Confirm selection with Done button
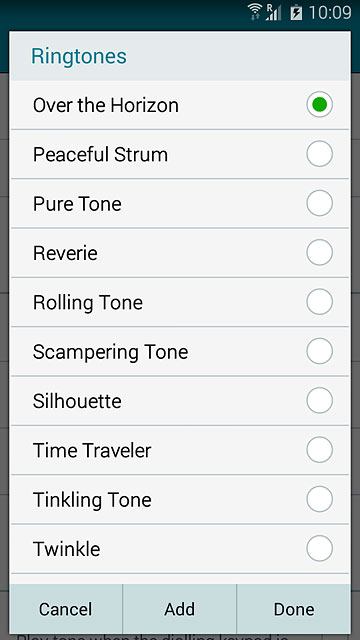This screenshot has width=360, height=640. click(x=294, y=609)
